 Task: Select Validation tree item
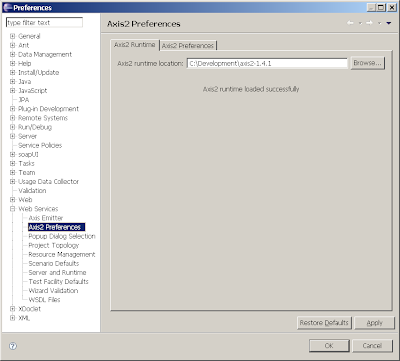pos(32,191)
